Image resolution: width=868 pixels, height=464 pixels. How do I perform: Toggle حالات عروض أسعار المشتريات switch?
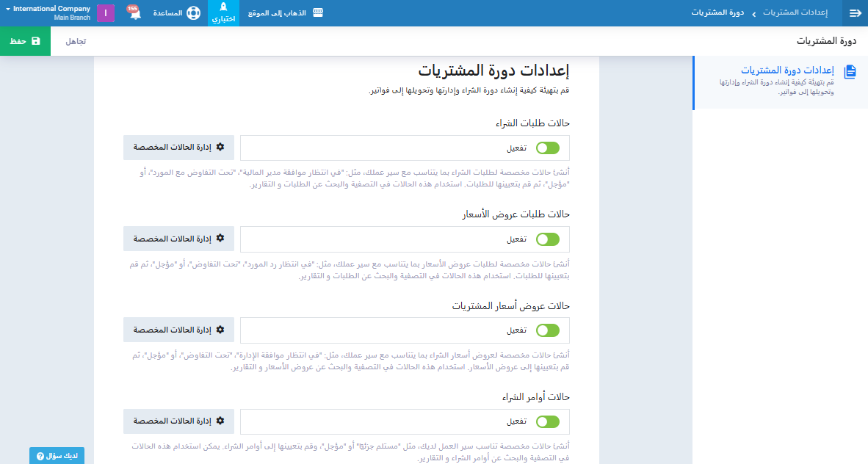[547, 330]
